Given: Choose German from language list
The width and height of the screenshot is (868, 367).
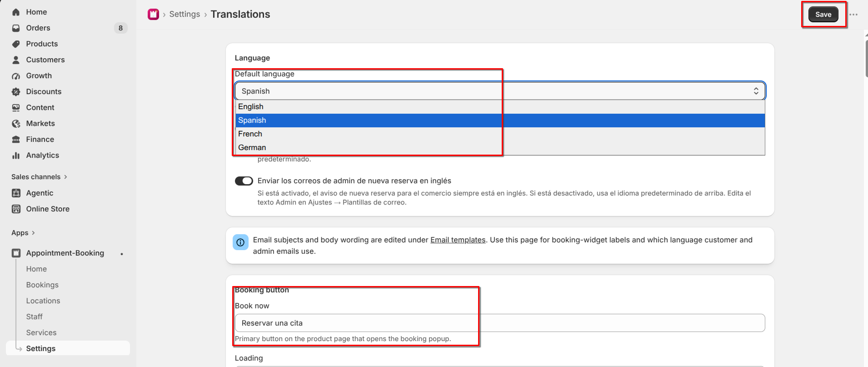Looking at the screenshot, I should 500,148.
